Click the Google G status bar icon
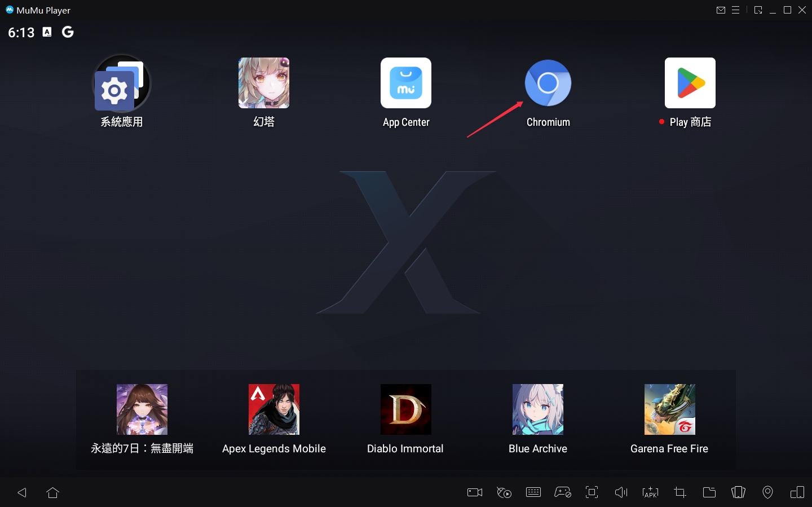Image resolution: width=812 pixels, height=507 pixels. 68,32
